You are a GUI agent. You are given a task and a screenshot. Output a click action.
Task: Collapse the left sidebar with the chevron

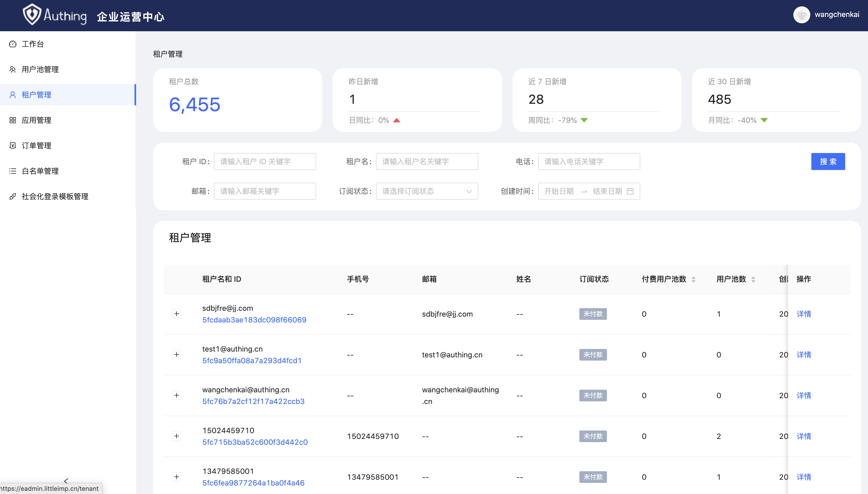tap(66, 481)
